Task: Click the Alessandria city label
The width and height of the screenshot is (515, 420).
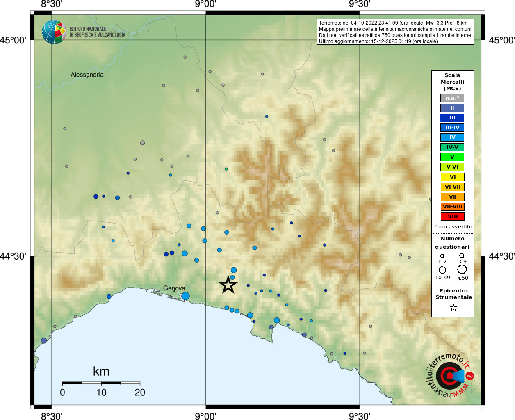Action: click(87, 75)
